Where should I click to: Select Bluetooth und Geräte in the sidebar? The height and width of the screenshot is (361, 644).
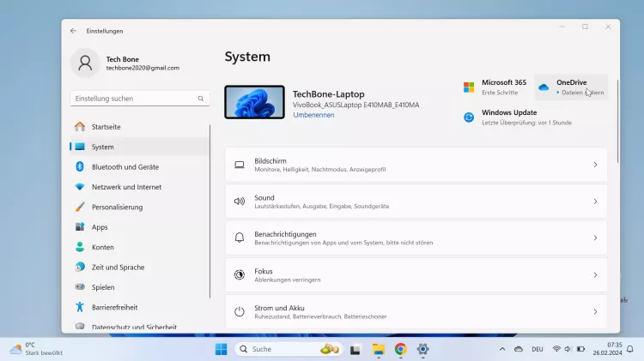[140, 167]
